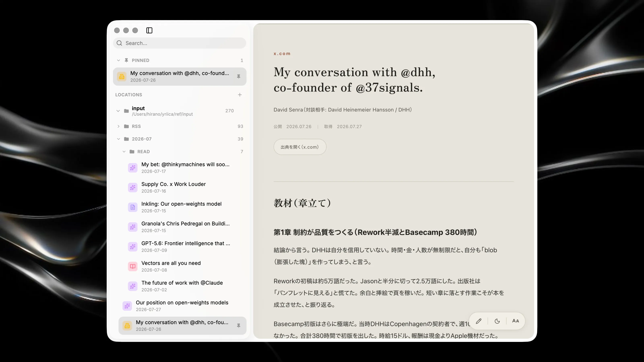The height and width of the screenshot is (362, 644).
Task: Toggle dark mode with moon icon
Action: (x=497, y=321)
